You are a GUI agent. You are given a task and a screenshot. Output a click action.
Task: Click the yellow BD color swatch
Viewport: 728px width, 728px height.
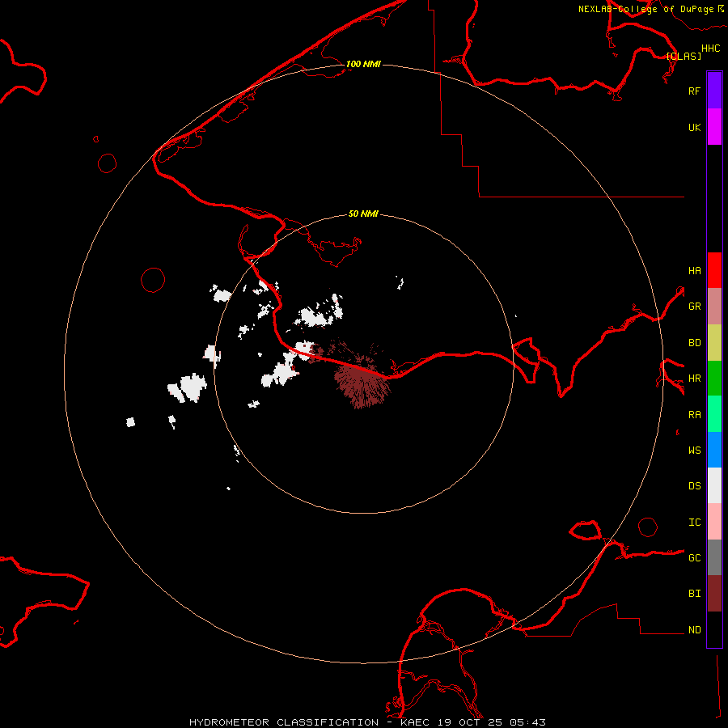point(714,343)
